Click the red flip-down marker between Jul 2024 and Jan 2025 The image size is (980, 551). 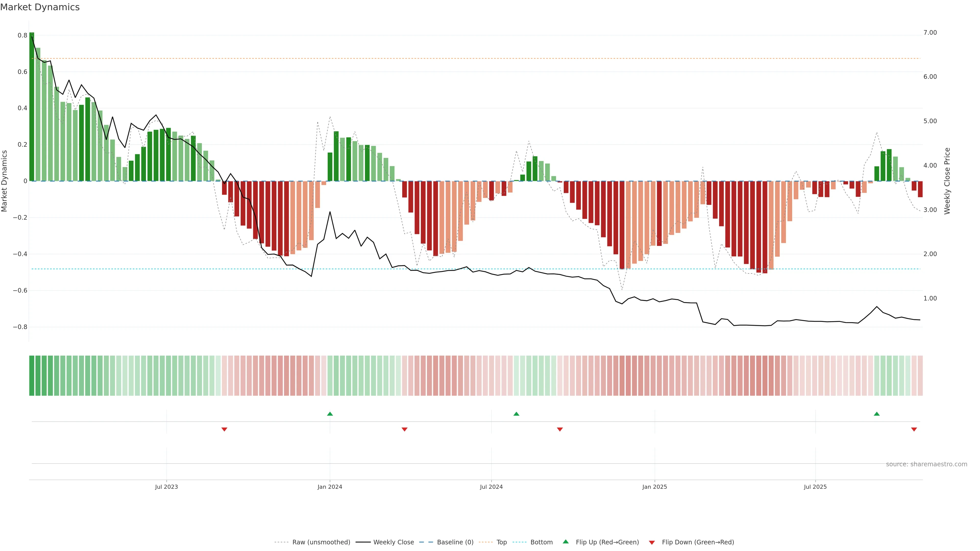pos(560,429)
